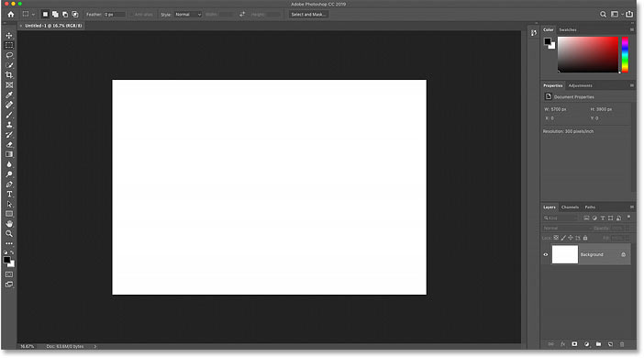
Task: Toggle pixel layer filter icon
Action: [586, 218]
